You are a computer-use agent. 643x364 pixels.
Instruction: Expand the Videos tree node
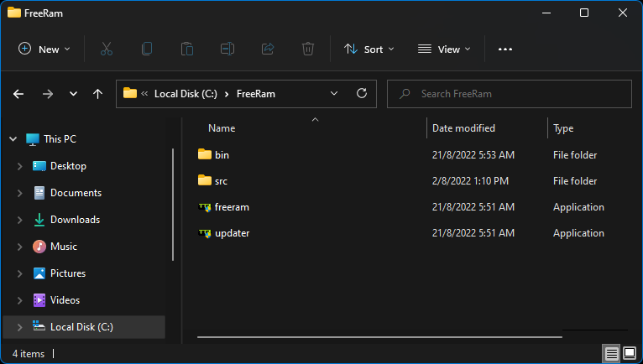tap(19, 300)
